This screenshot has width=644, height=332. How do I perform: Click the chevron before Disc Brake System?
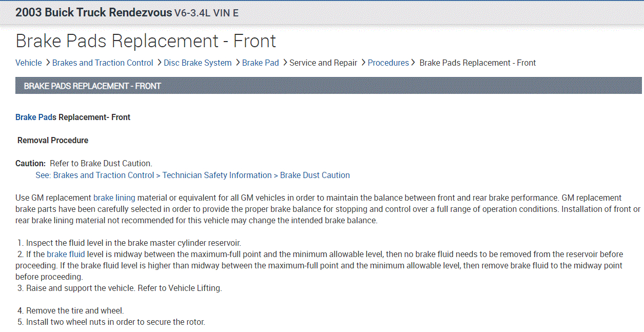(x=159, y=63)
